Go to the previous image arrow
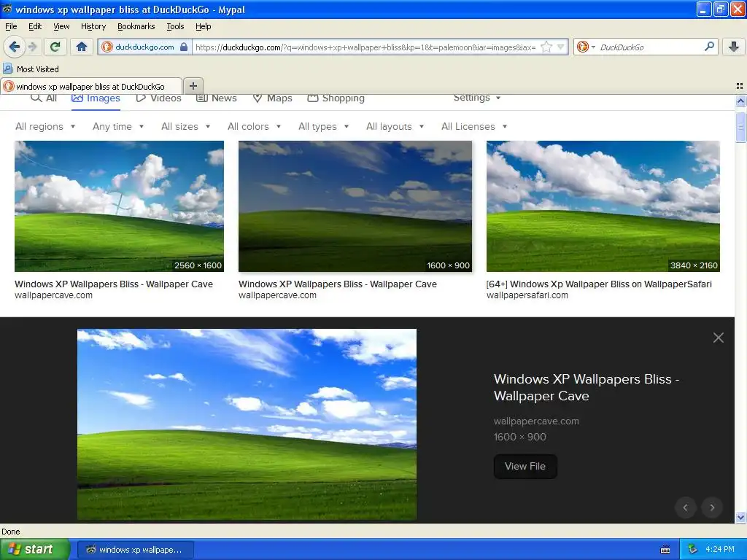This screenshot has width=747, height=560. (686, 507)
